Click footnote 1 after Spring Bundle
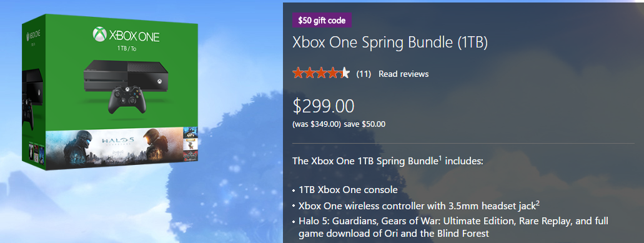 [x=440, y=157]
